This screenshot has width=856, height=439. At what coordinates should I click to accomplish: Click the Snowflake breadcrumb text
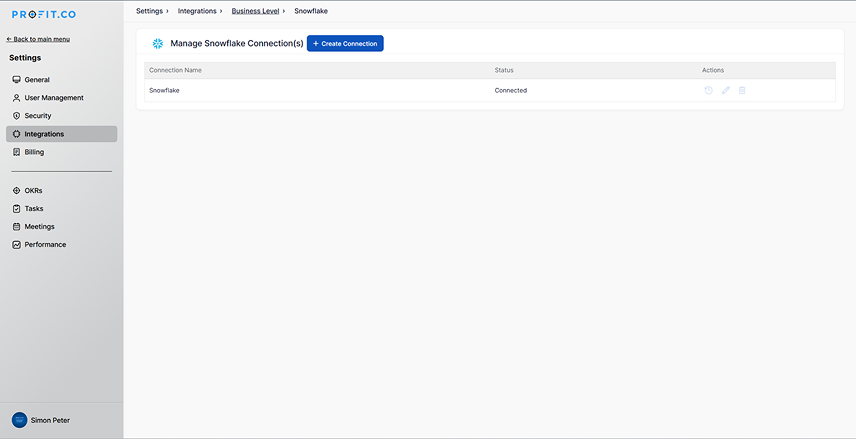[311, 11]
